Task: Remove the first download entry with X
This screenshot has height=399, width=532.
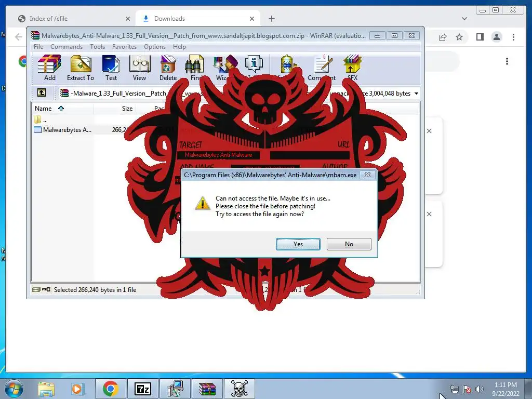Action: pos(429,131)
